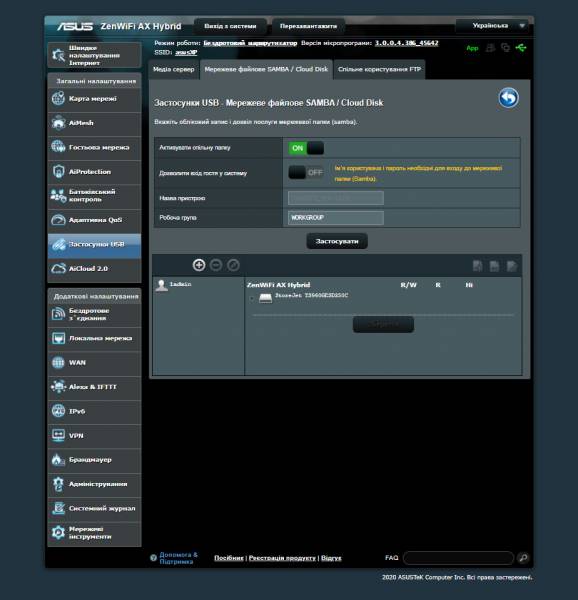The image size is (578, 600).
Task: Select USB Applications in sidebar
Action: coord(94,245)
